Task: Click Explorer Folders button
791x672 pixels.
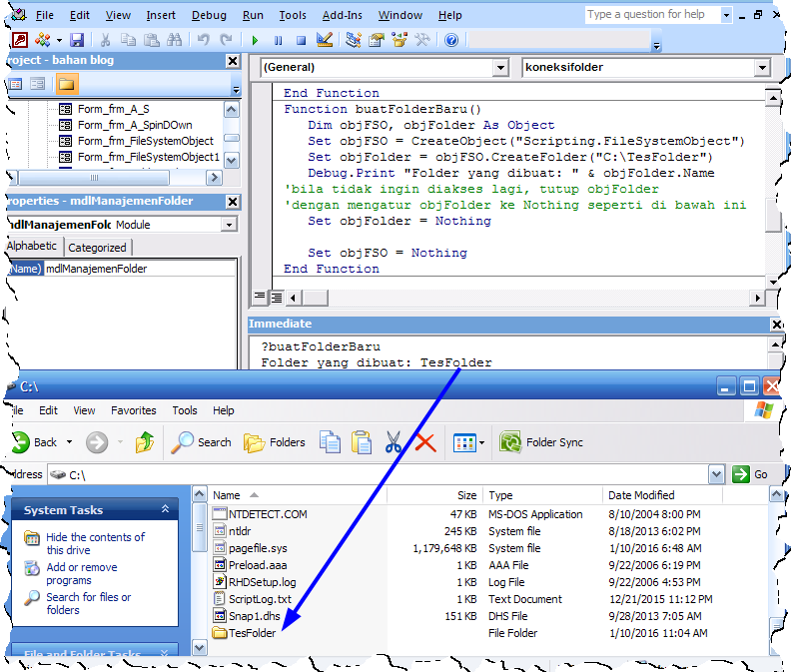Action: (275, 442)
